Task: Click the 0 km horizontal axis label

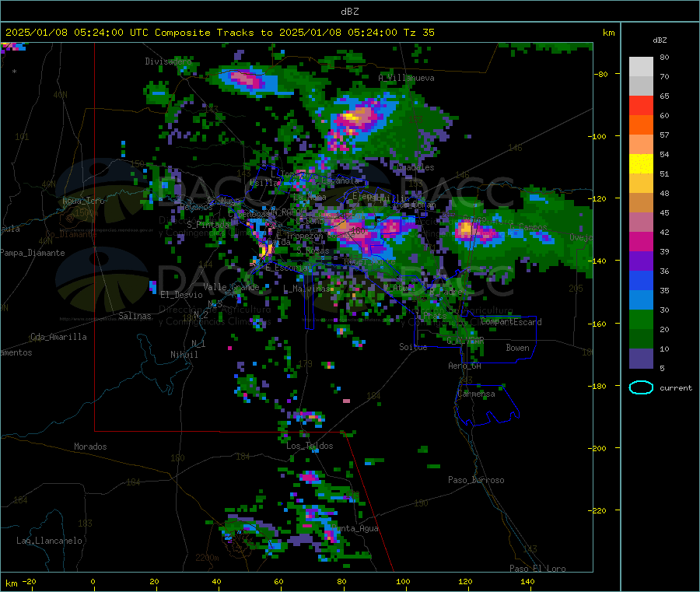Action: tap(93, 581)
